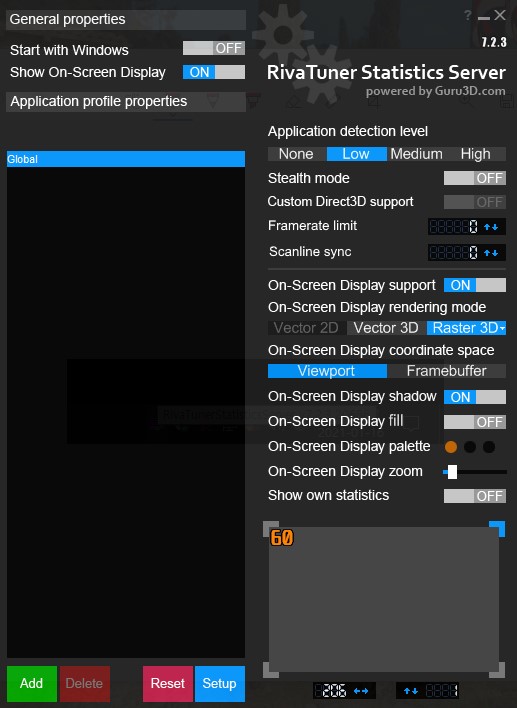517x708 pixels.
Task: Select the Global profile entry
Action: 126,159
